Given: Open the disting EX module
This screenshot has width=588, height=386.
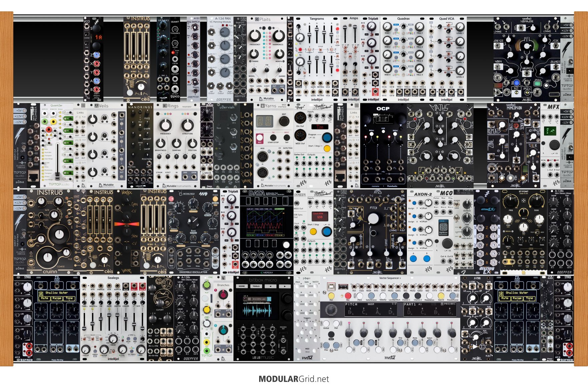Looking at the screenshot, I should (x=487, y=232).
